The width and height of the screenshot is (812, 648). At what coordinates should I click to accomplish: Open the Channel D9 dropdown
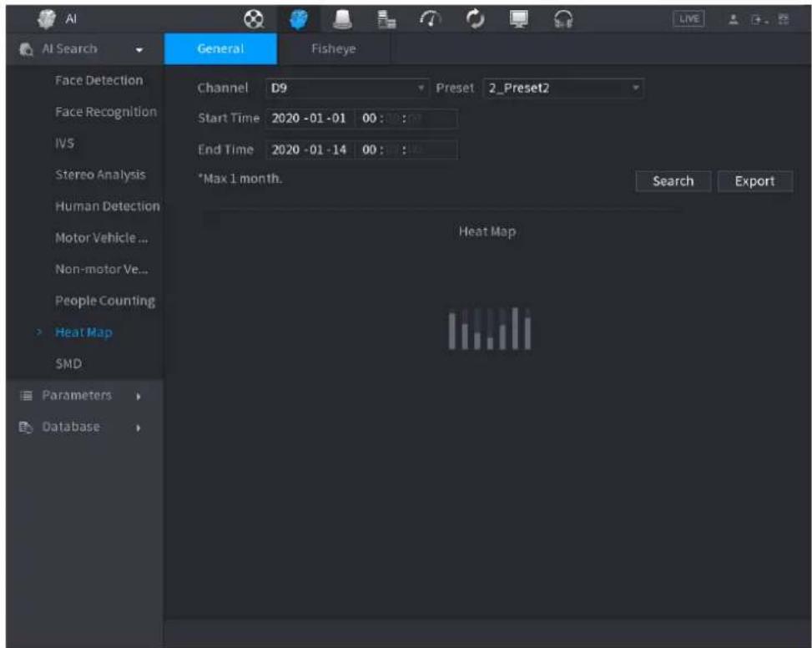click(x=347, y=88)
